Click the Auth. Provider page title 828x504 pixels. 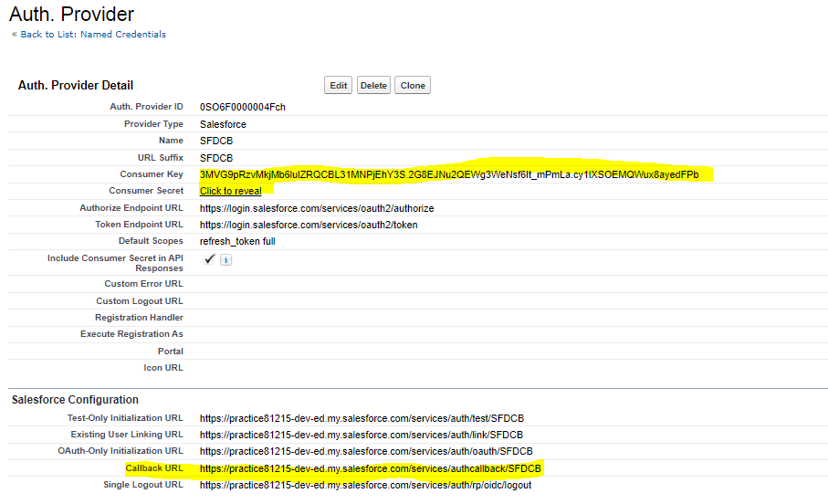coord(72,15)
